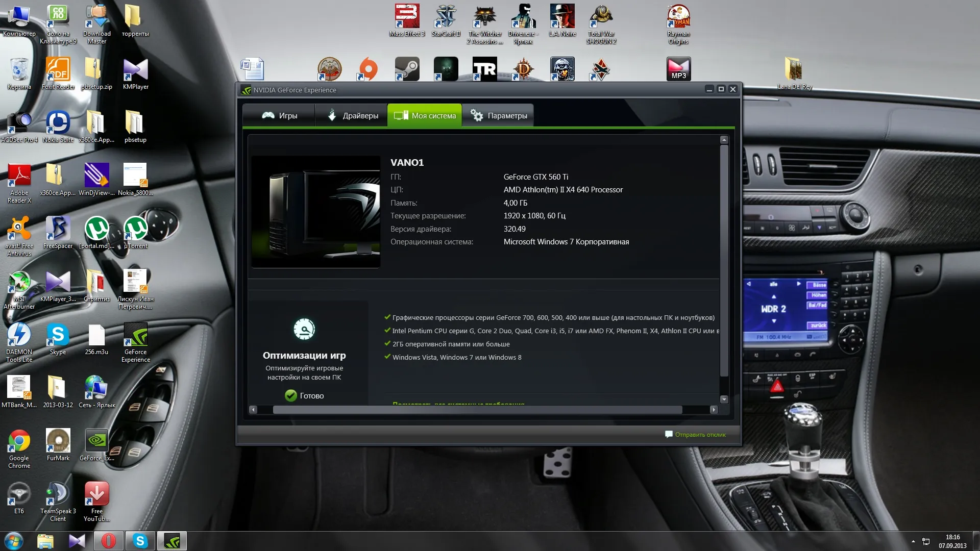Open the Стриптиз folder icon

click(x=96, y=286)
